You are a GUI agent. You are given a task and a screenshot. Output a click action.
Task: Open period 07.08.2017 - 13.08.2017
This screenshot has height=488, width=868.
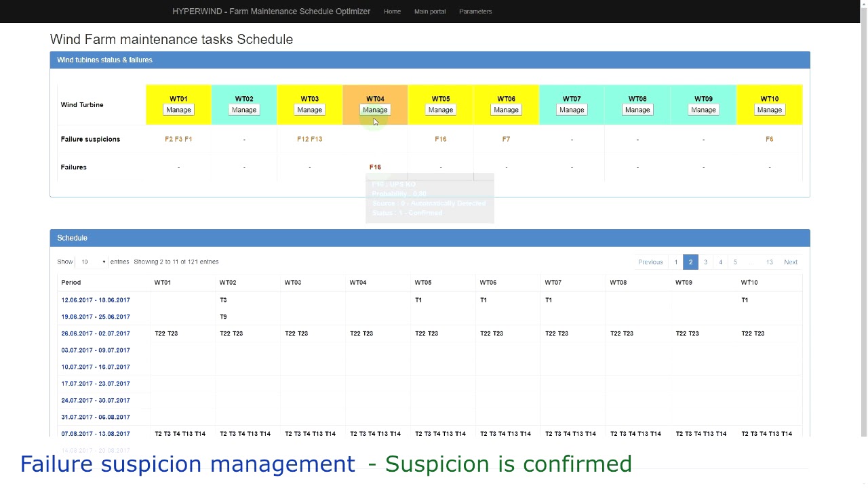(x=96, y=434)
